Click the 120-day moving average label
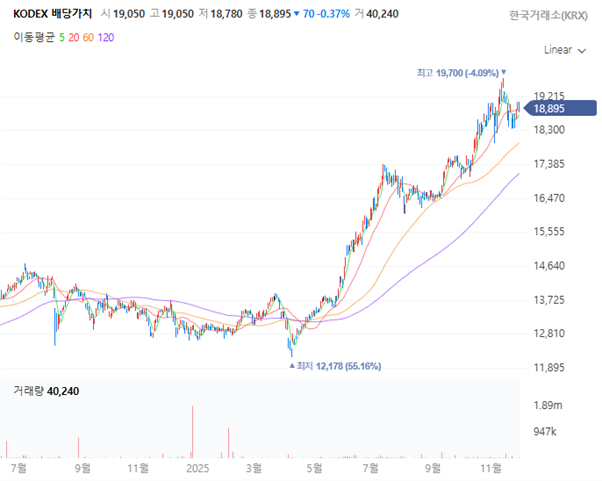This screenshot has width=602, height=481. [106, 37]
